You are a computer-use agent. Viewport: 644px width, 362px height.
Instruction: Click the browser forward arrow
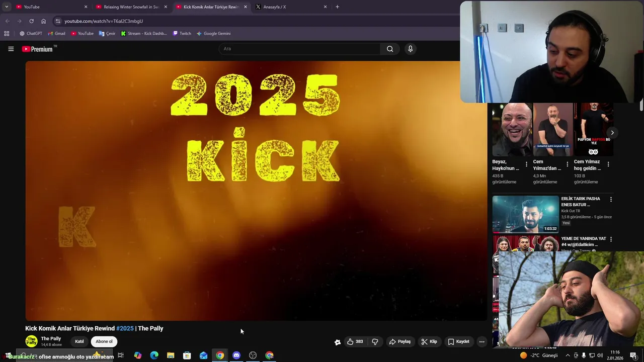click(x=19, y=21)
